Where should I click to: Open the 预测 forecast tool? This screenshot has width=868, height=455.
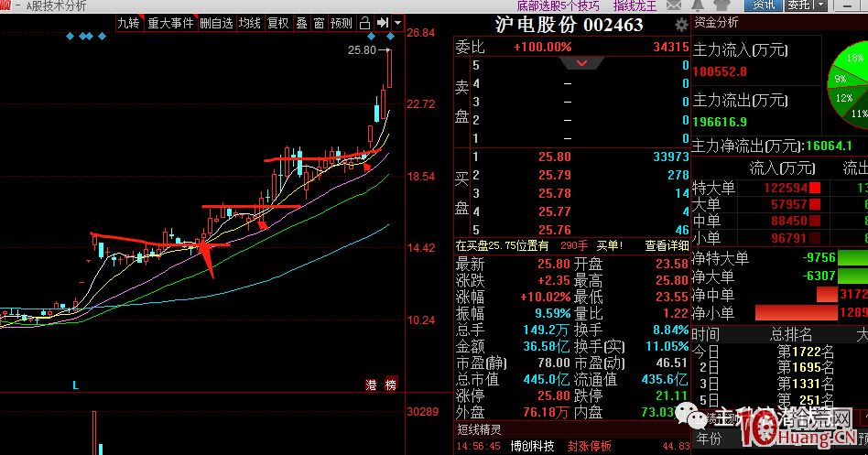click(x=341, y=23)
